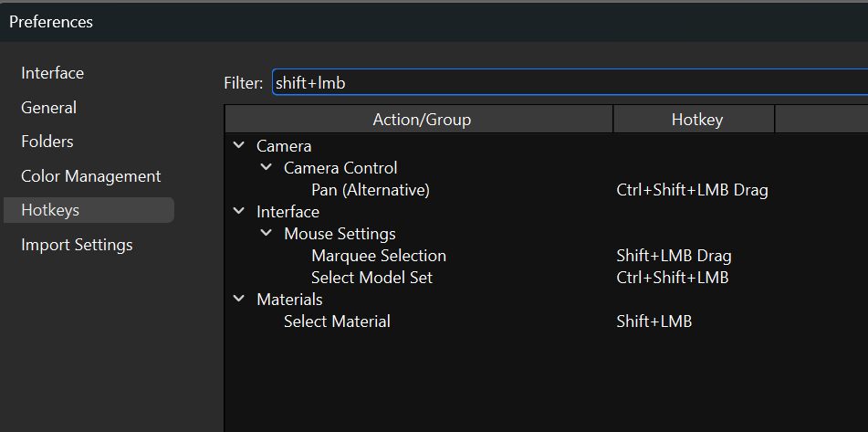Collapse the Camera group chevron
This screenshot has height=432, width=868.
[239, 146]
